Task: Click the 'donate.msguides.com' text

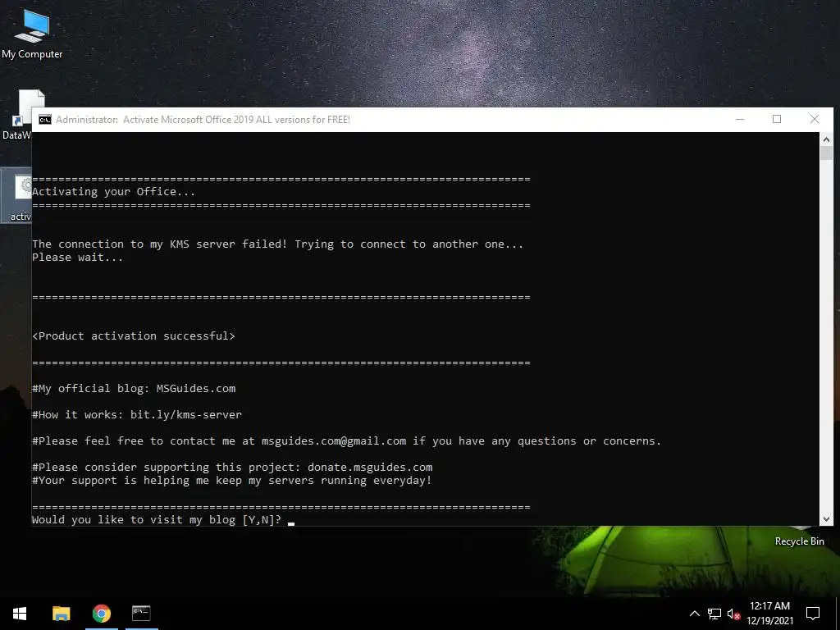Action: pos(370,467)
